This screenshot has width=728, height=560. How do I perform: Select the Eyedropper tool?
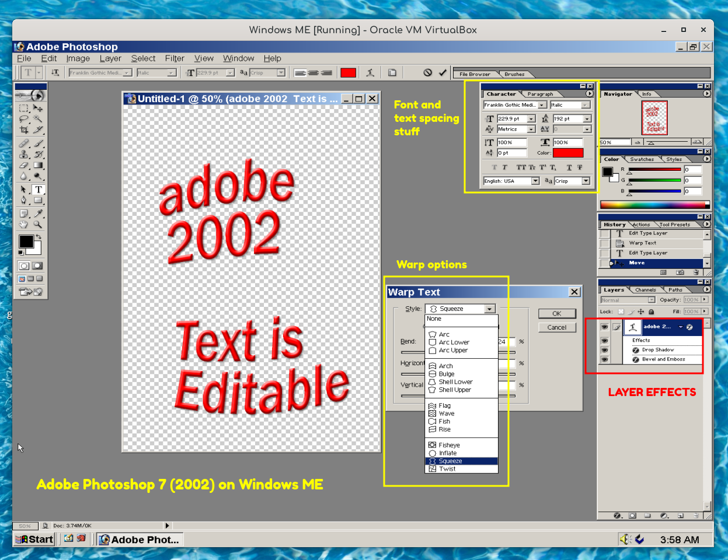[x=38, y=213]
